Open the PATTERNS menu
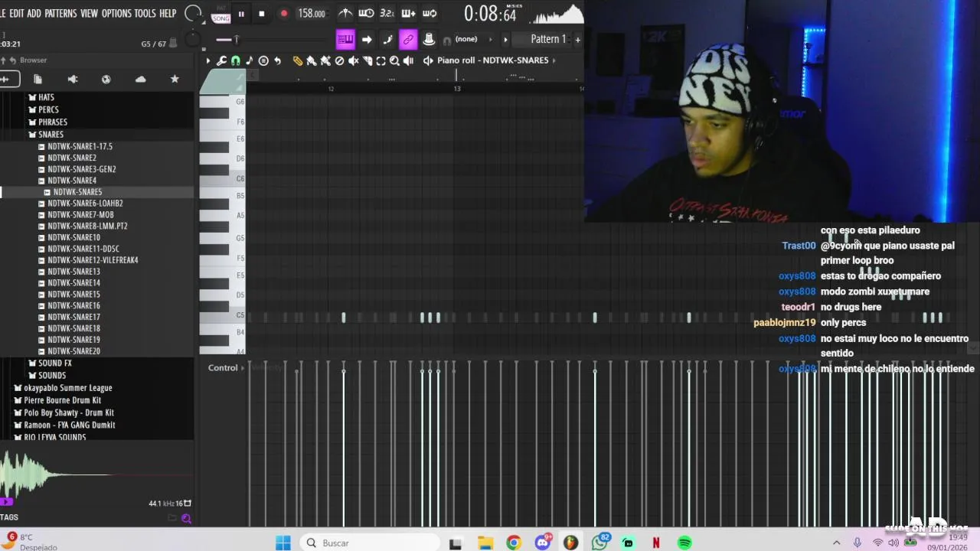 point(60,13)
